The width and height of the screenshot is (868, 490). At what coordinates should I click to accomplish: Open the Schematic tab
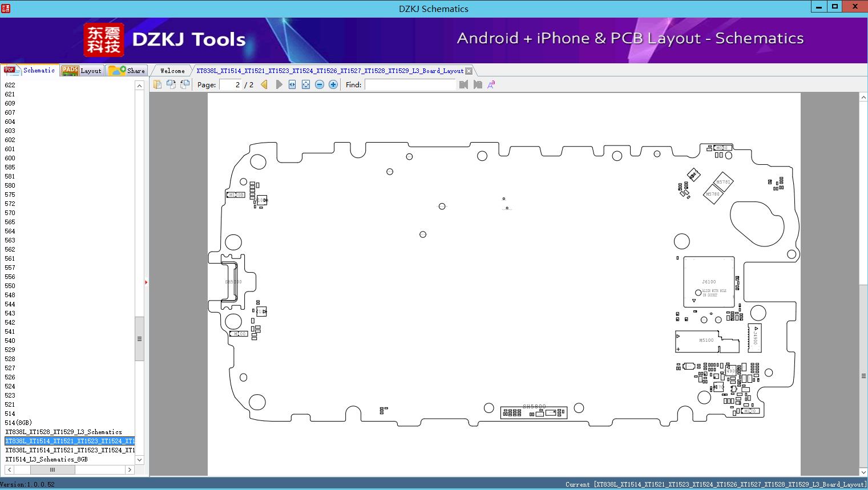coord(30,70)
